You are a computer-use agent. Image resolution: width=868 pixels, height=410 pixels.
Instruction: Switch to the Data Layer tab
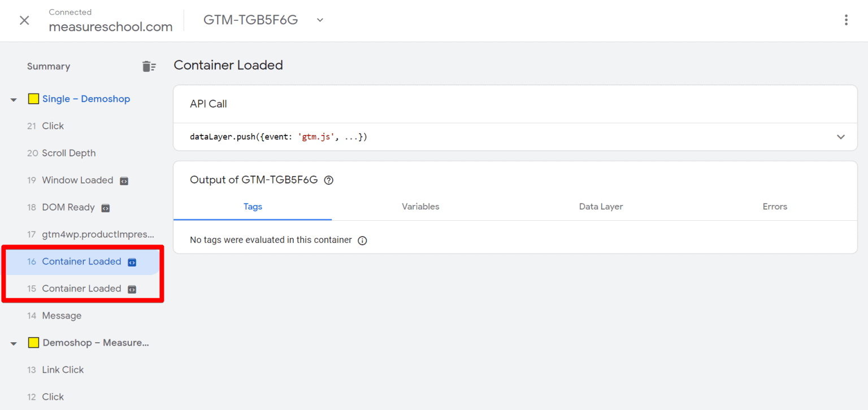(x=601, y=207)
